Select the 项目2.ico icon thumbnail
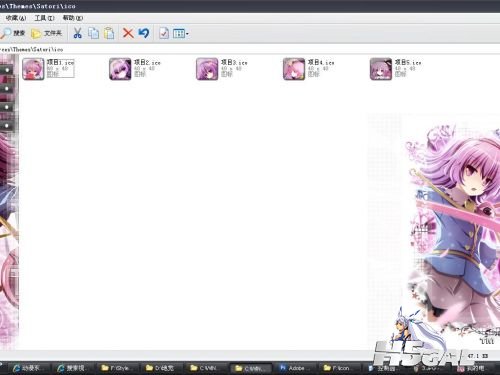Image resolution: width=500 pixels, height=375 pixels. coord(120,69)
